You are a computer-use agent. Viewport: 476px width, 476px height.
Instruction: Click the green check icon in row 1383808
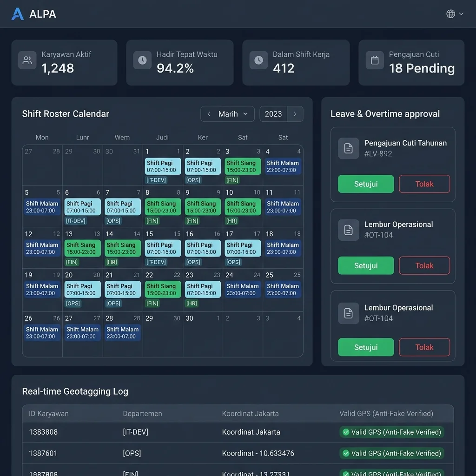pyautogui.click(x=346, y=432)
